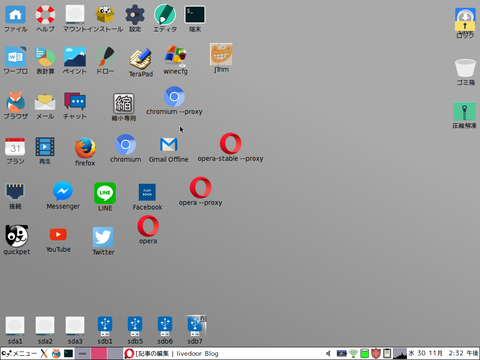Viewport: 480px width, 360px height.
Task: Switch to the livedoor Blog taskbar window
Action: pyautogui.click(x=172, y=353)
